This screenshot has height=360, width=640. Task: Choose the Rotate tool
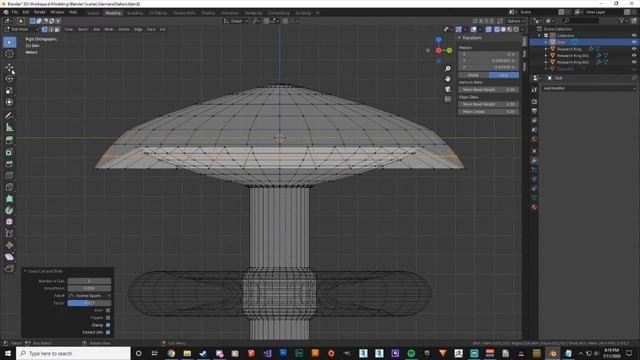pyautogui.click(x=9, y=78)
